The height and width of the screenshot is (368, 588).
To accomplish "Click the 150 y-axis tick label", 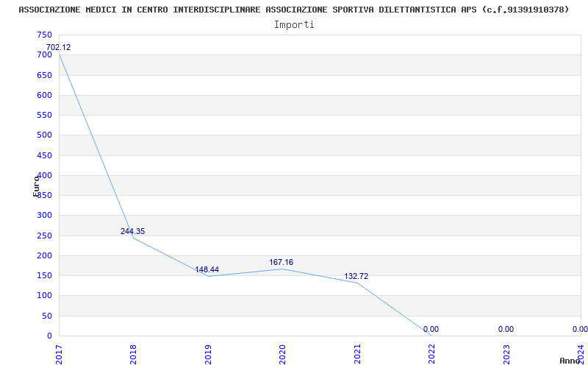I will pyautogui.click(x=44, y=275).
